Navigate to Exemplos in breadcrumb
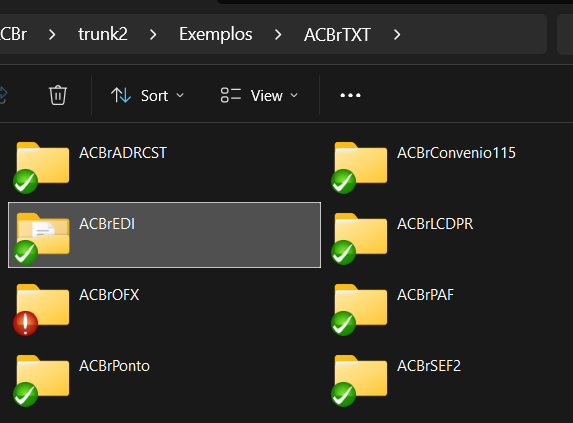 tap(216, 35)
